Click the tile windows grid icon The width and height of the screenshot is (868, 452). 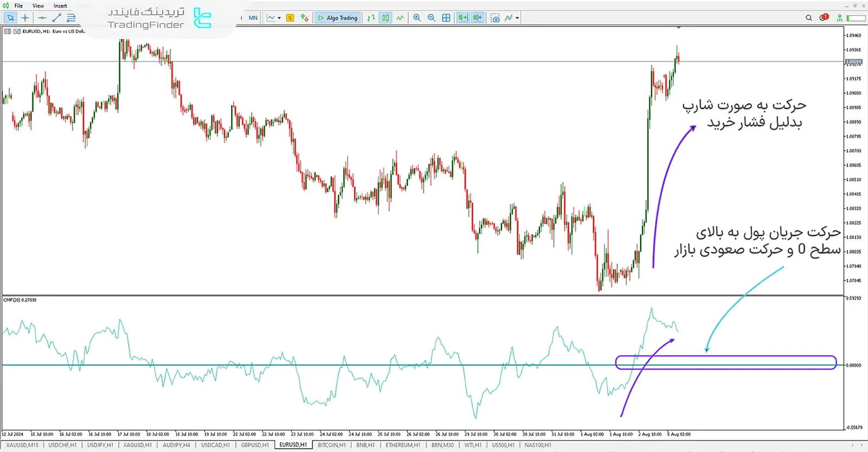446,18
